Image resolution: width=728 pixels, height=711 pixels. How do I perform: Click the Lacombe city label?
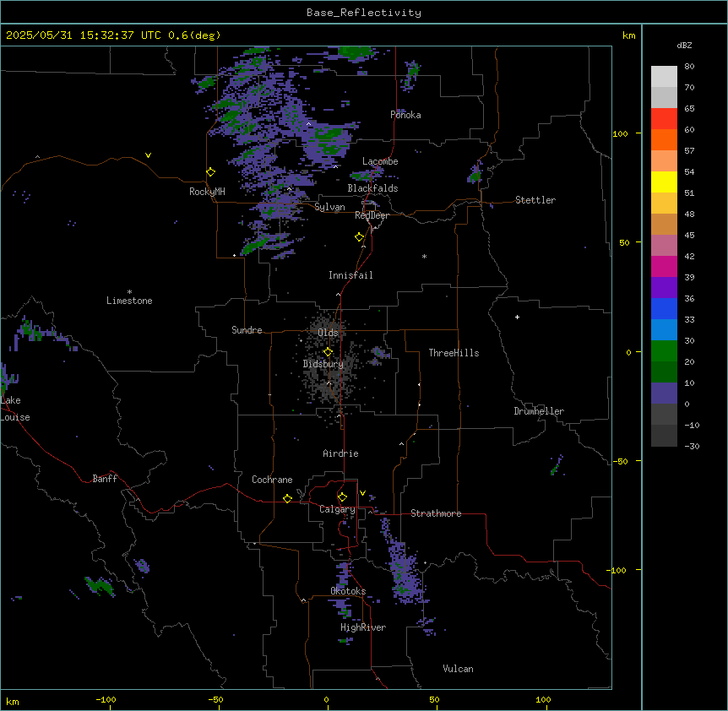coord(380,161)
